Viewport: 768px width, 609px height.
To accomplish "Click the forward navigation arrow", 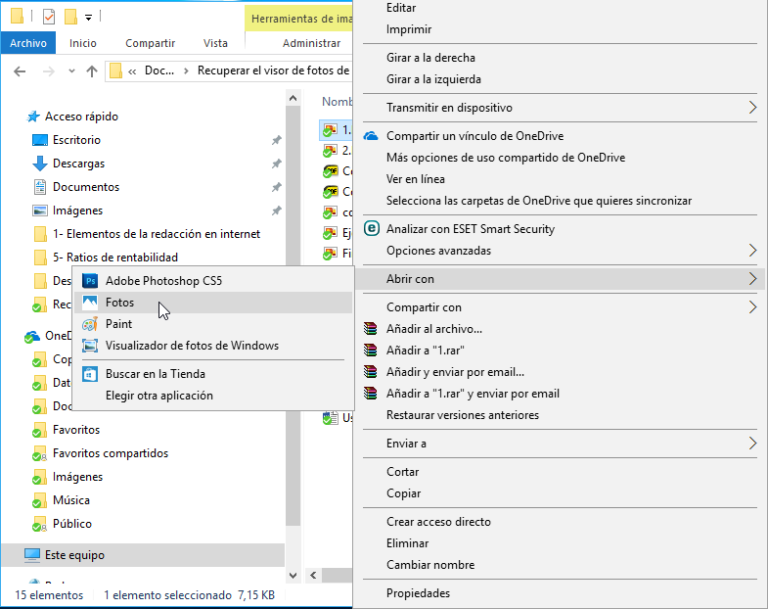I will 48,72.
